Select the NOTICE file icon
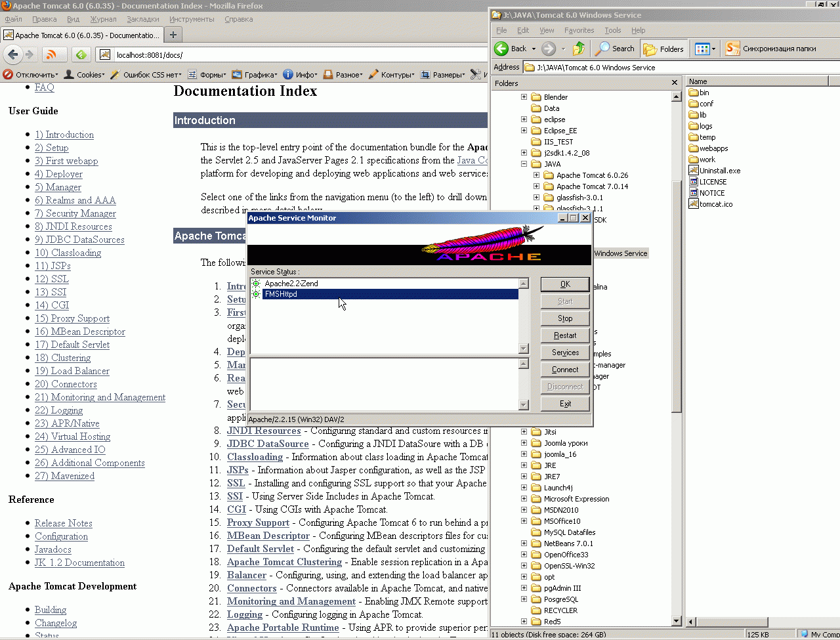This screenshot has width=840, height=640. (694, 193)
